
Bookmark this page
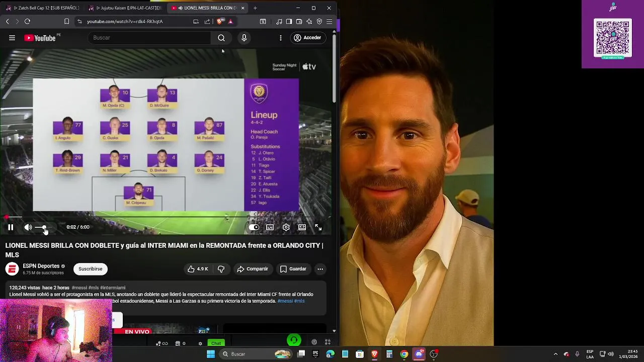(66, 22)
